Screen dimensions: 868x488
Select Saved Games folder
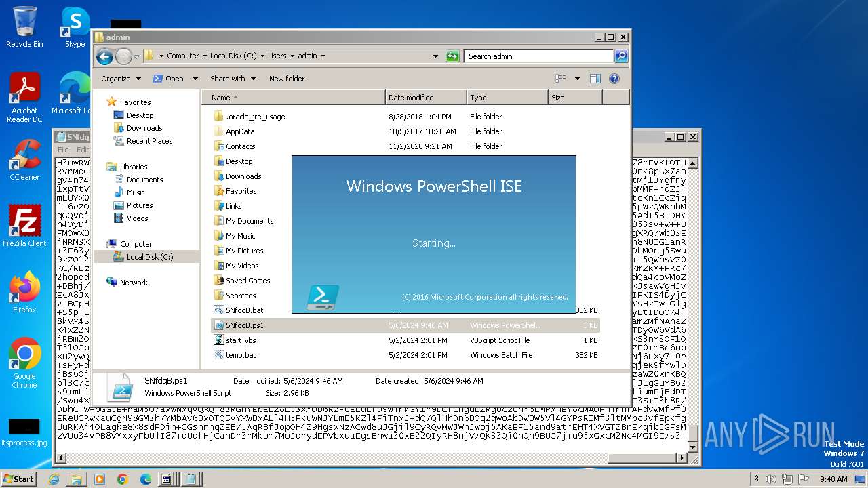(248, 281)
